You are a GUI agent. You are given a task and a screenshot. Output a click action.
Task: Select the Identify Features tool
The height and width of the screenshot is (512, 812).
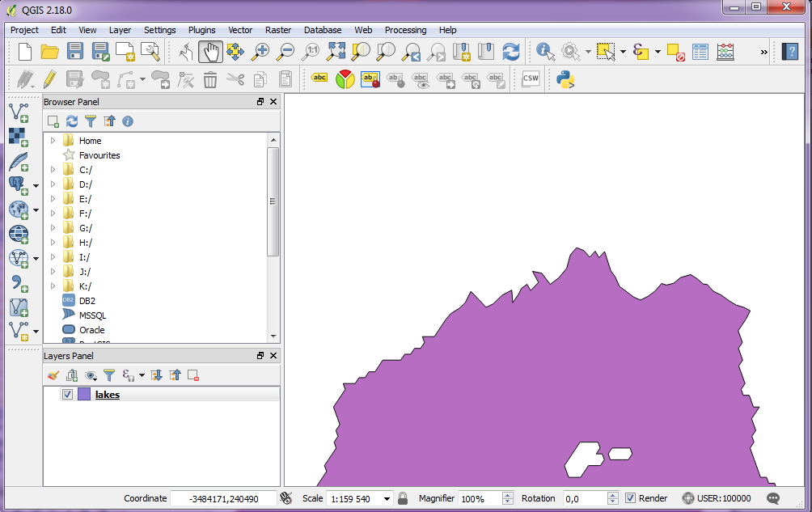(545, 52)
